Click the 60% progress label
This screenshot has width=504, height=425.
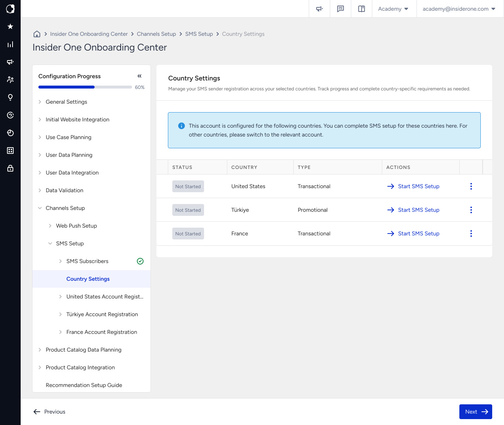point(140,87)
